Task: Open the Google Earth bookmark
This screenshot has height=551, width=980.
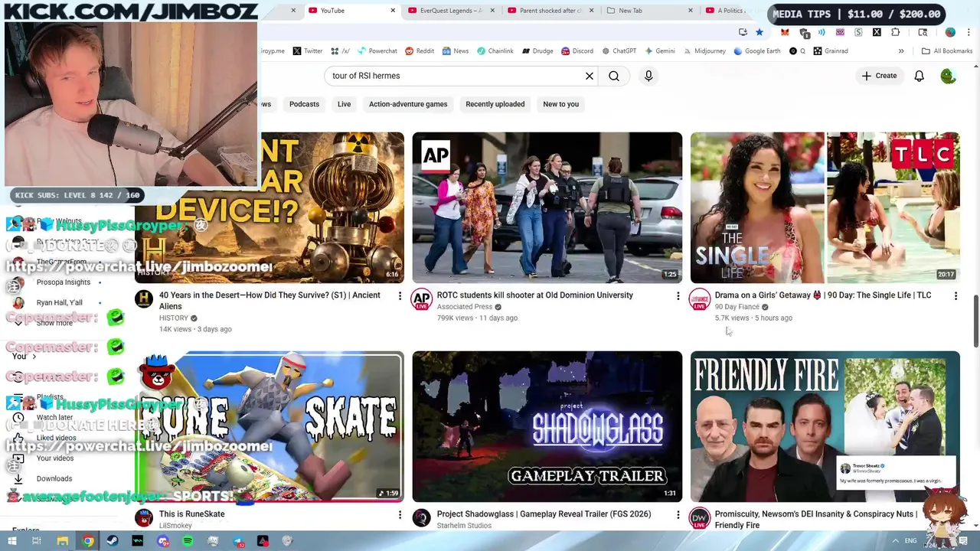Action: [x=756, y=51]
